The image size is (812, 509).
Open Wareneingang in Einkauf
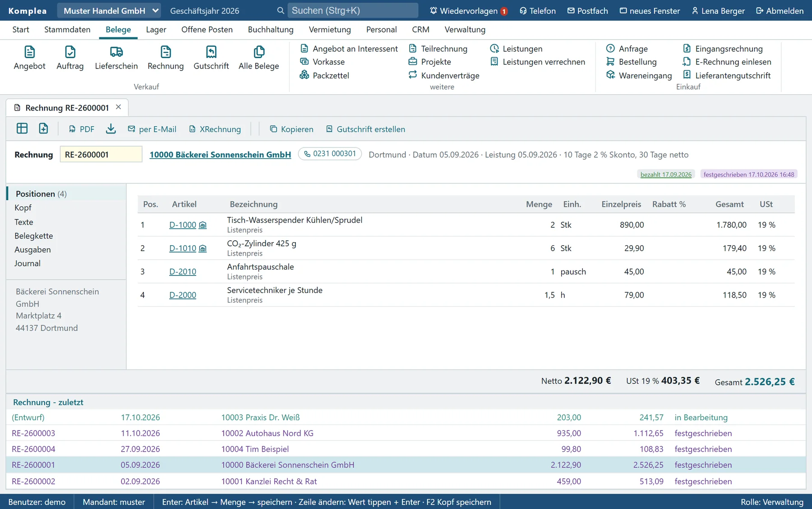point(639,75)
